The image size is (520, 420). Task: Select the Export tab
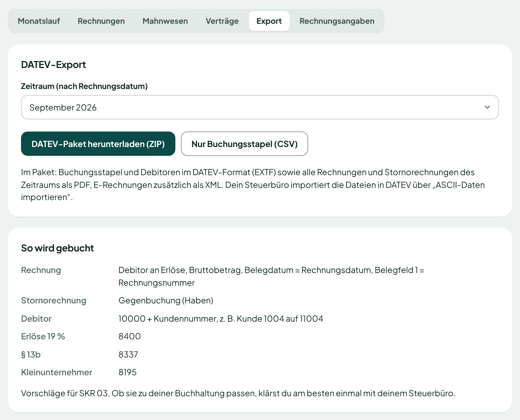(x=269, y=21)
